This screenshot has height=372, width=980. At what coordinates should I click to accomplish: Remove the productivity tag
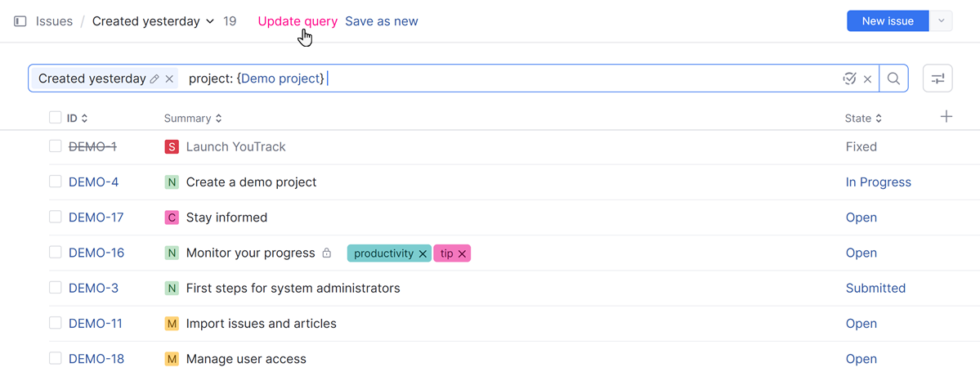point(423,253)
